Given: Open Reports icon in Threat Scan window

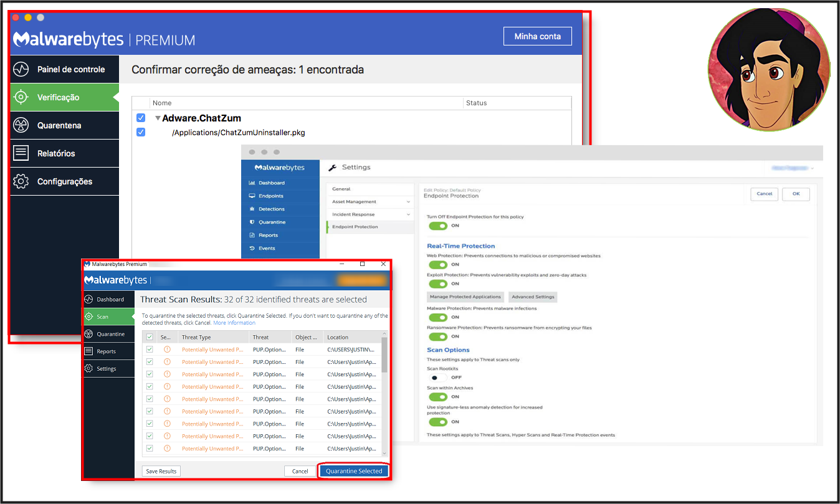Looking at the screenshot, I should 89,351.
